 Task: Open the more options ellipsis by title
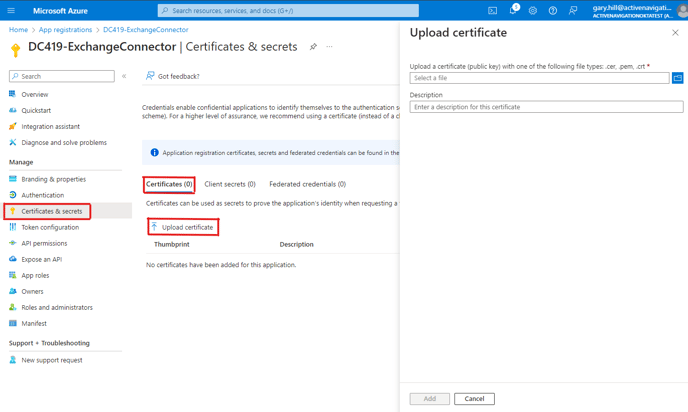pos(330,47)
